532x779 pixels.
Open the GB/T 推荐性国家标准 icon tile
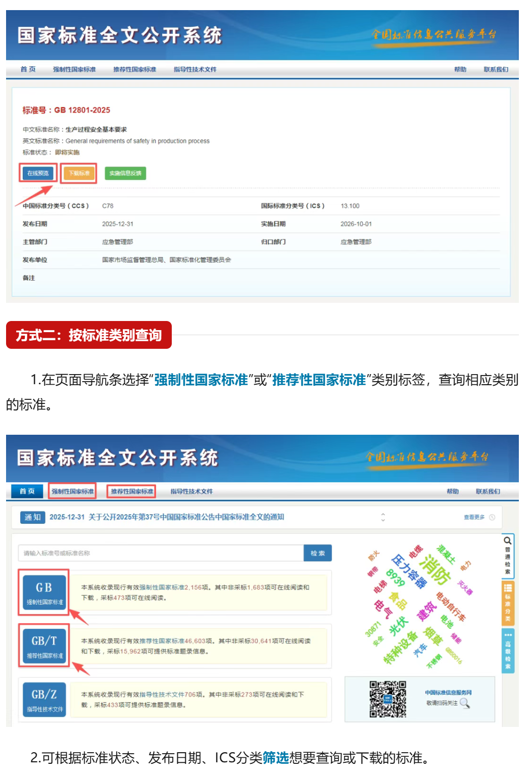pos(44,646)
